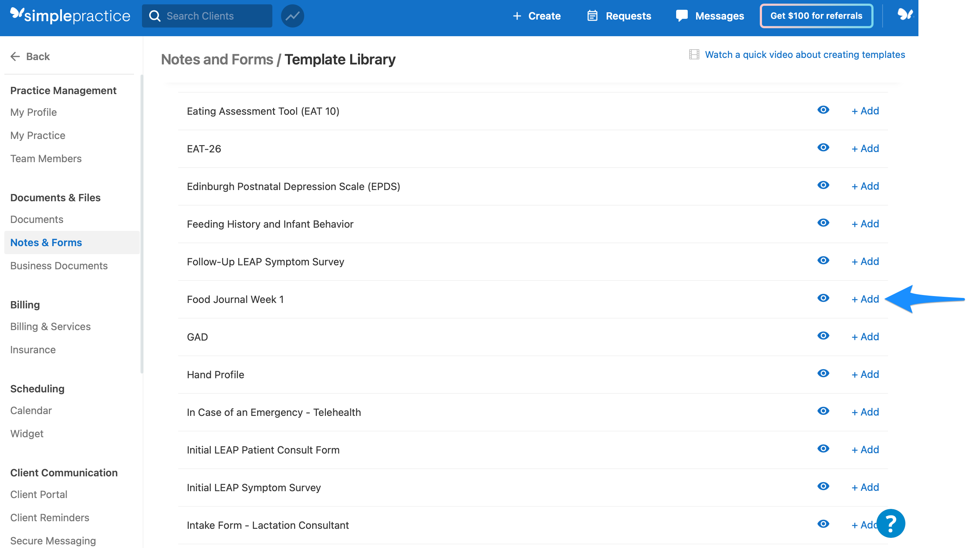980x548 pixels.
Task: Preview the GAD template with the eye icon
Action: pyautogui.click(x=823, y=336)
